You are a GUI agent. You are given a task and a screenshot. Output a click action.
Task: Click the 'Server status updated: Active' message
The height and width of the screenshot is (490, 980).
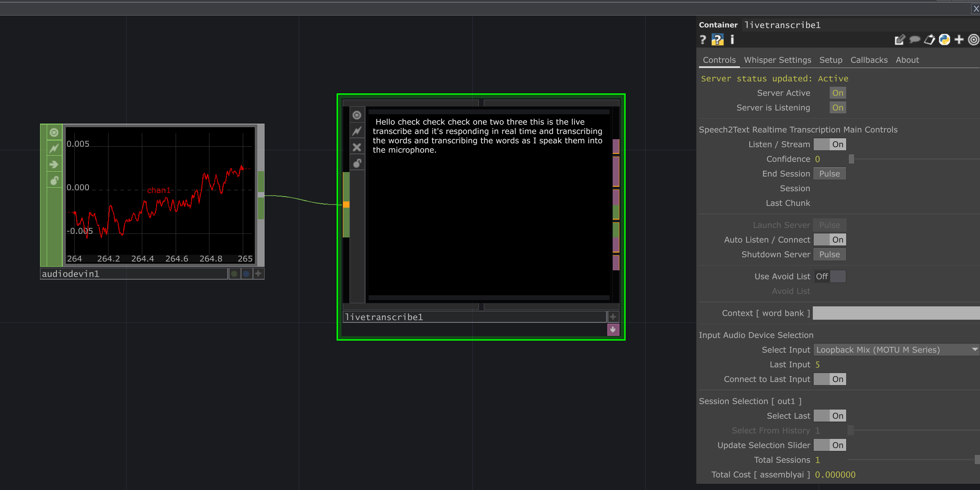click(775, 79)
